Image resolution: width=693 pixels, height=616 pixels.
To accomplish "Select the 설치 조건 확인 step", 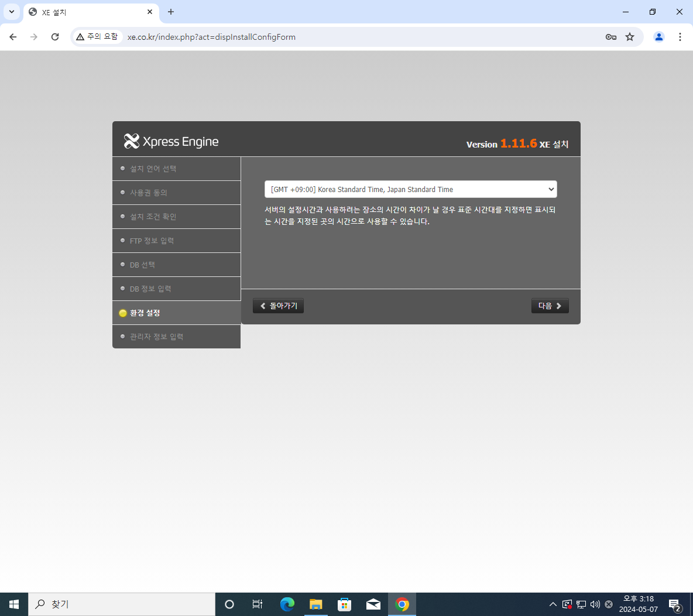I will tap(176, 217).
